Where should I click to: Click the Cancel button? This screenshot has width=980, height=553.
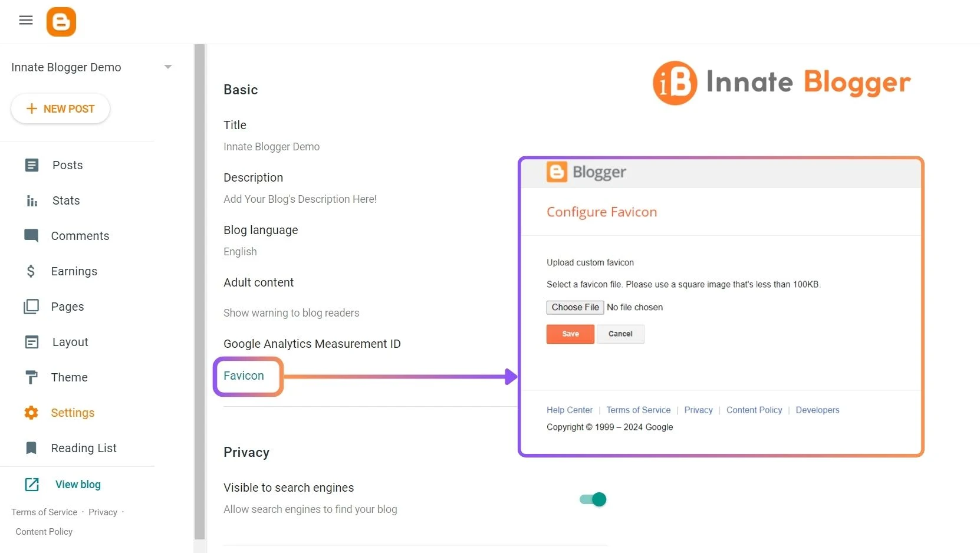point(620,334)
